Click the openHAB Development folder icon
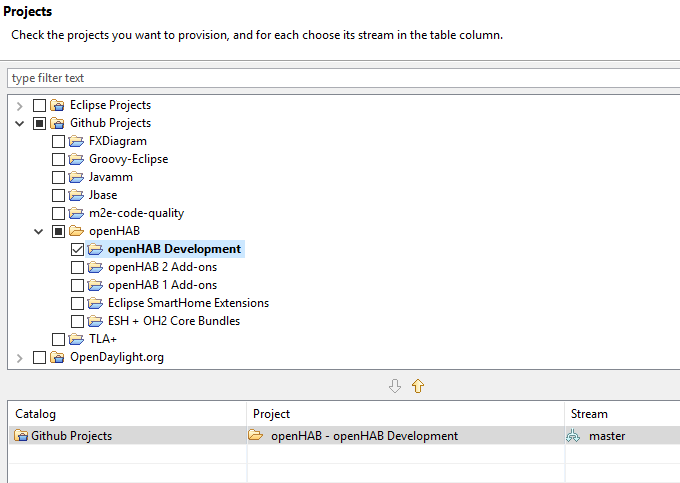 click(x=95, y=249)
